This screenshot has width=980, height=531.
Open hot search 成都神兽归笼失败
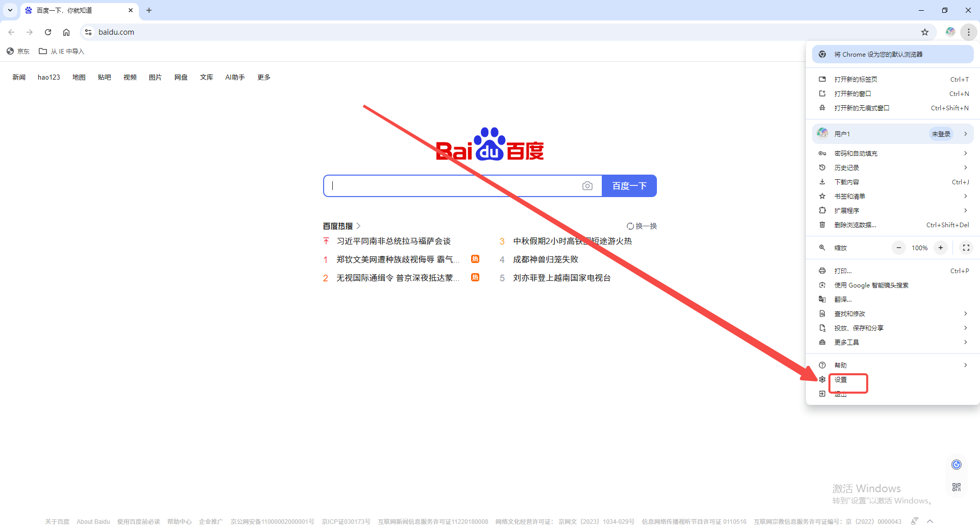[x=546, y=259]
